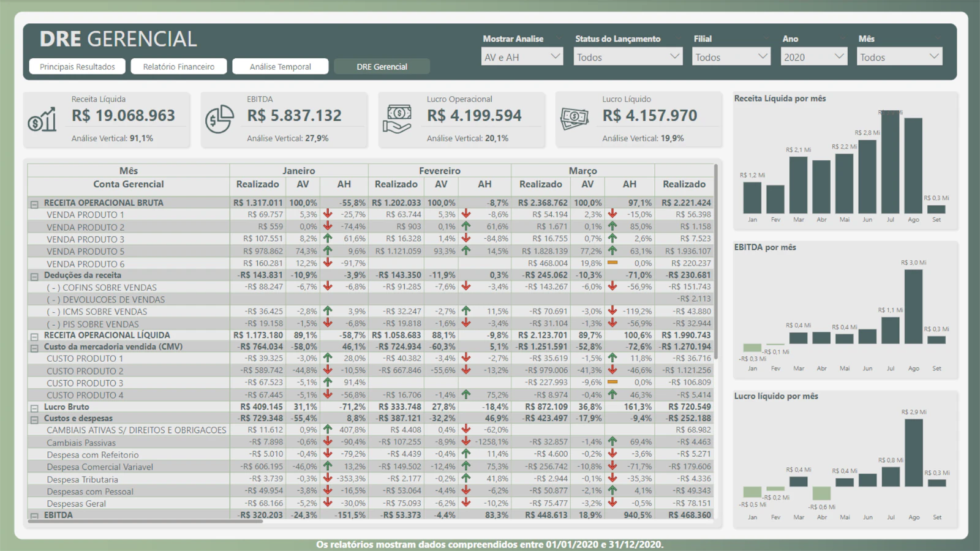Click the R$ 4.199.594 Lucro Operacional value
Screen dimensions: 980x551
pos(474,116)
